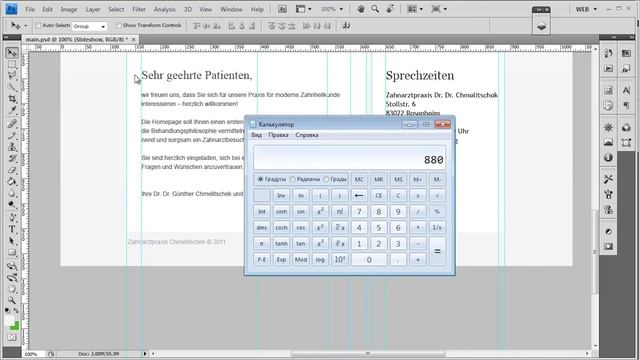640x360 pixels.
Task: Open the Filter menu
Action: (139, 9)
